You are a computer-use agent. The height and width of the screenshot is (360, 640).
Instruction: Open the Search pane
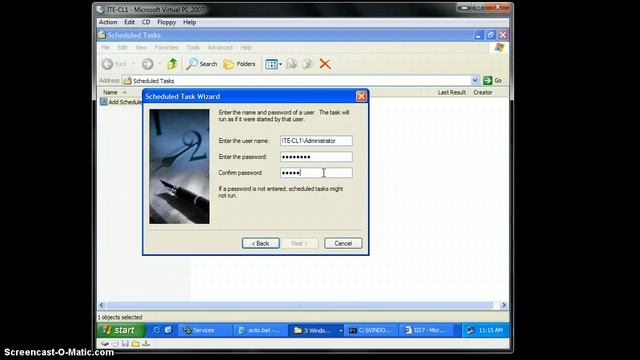202,64
